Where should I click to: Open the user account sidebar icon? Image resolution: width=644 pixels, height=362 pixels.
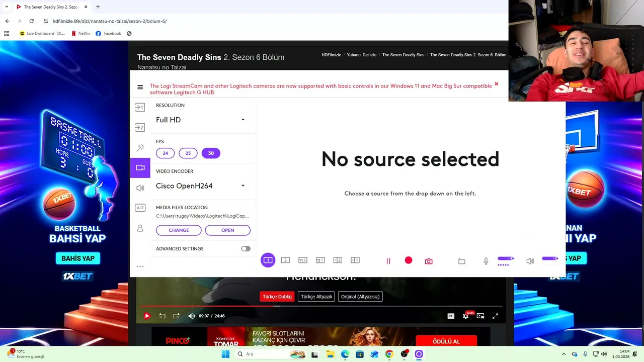[140, 228]
